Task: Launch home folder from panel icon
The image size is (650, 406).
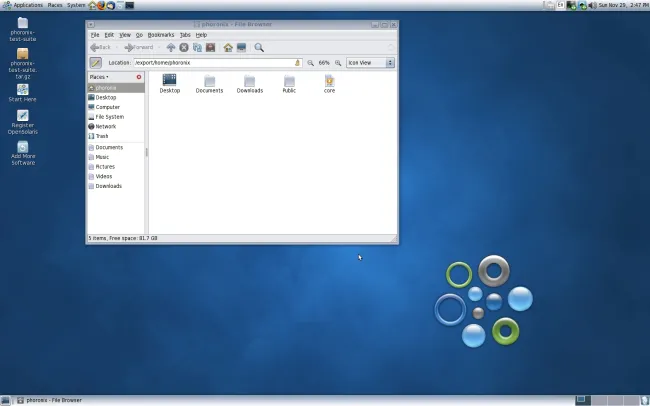Action: [92, 5]
